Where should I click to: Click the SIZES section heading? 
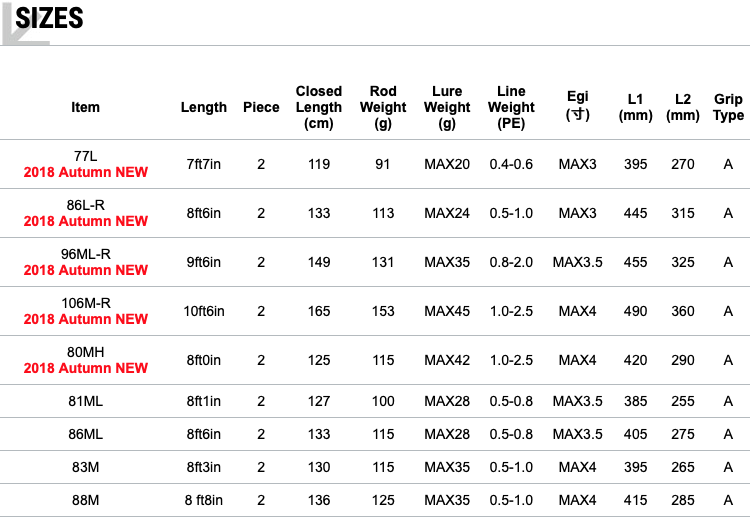point(50,18)
